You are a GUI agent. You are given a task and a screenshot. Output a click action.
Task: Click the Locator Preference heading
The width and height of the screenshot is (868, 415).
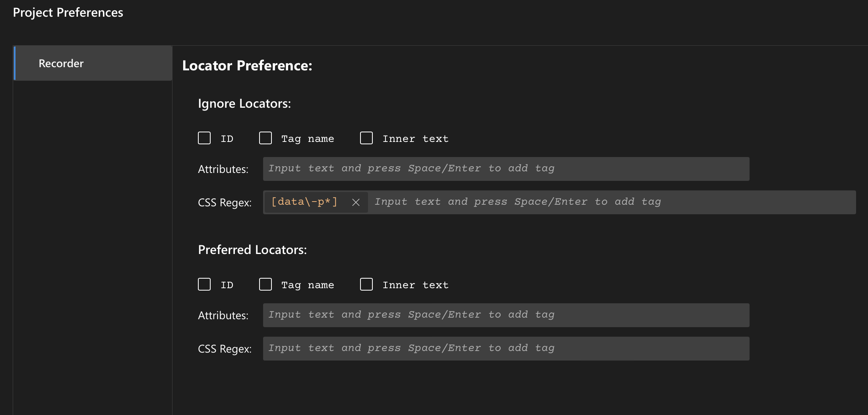pyautogui.click(x=247, y=66)
